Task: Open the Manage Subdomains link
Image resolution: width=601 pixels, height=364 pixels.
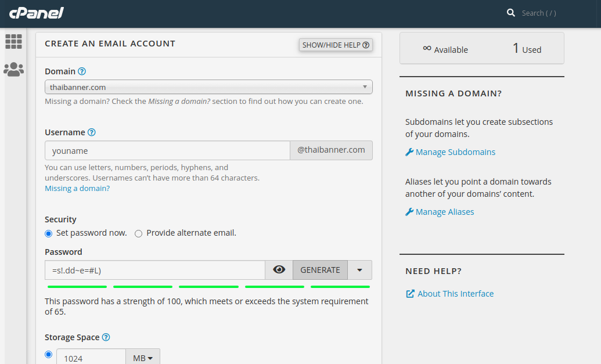Action: click(455, 152)
